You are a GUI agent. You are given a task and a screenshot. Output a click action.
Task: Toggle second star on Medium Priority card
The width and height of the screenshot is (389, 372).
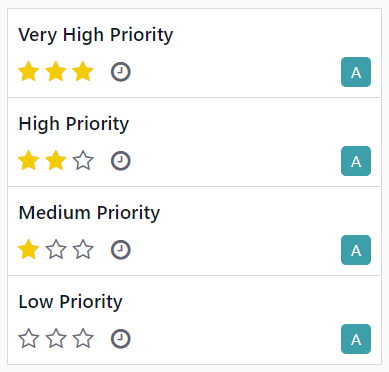[x=56, y=250]
